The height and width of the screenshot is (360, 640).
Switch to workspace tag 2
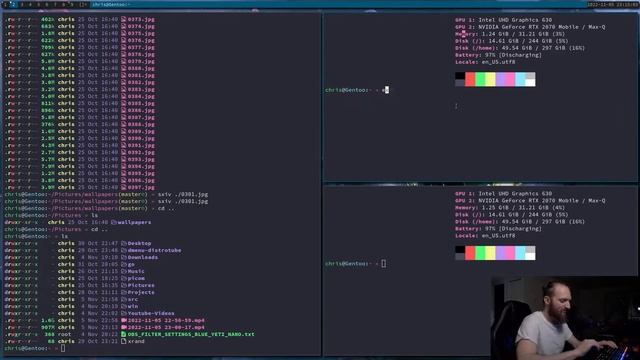coord(13,4)
